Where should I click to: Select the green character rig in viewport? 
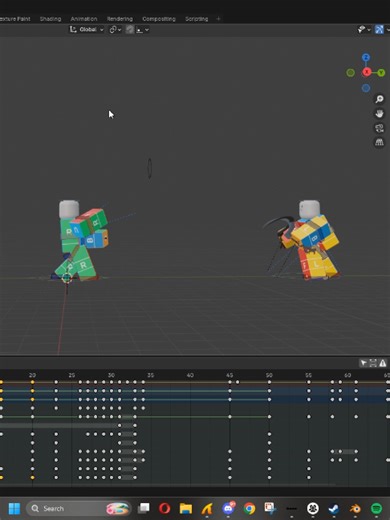point(80,240)
